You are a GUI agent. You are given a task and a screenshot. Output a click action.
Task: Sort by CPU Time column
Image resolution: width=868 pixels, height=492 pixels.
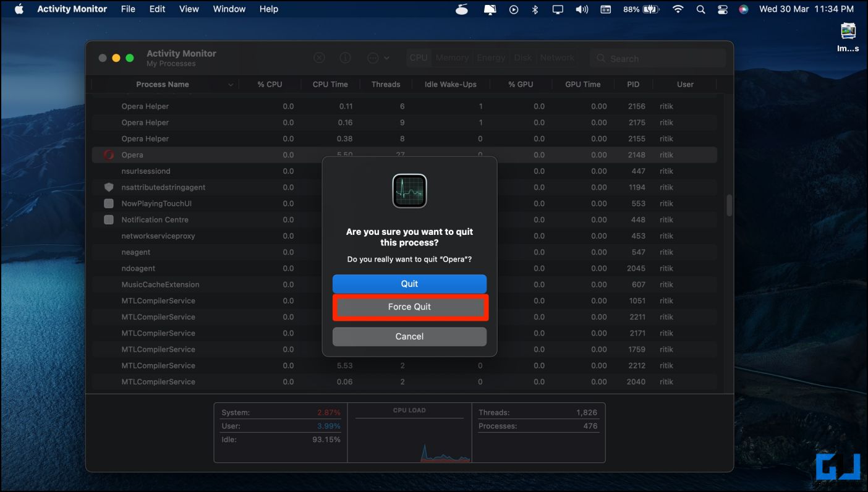pyautogui.click(x=330, y=84)
